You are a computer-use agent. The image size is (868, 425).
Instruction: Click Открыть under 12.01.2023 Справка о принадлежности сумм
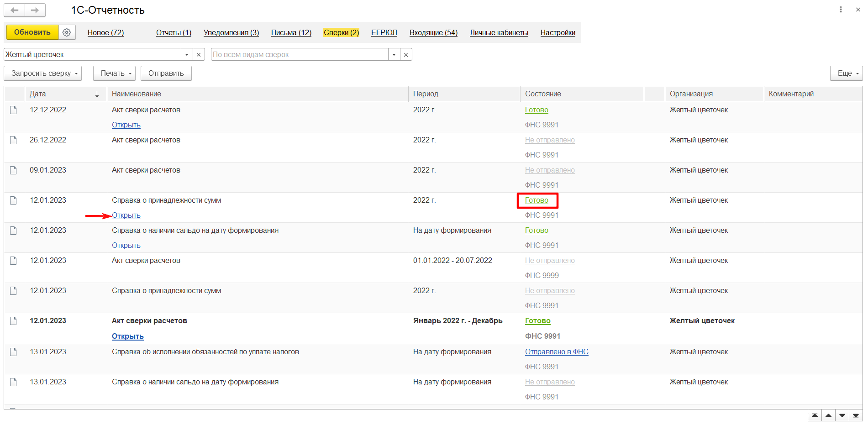click(x=126, y=215)
